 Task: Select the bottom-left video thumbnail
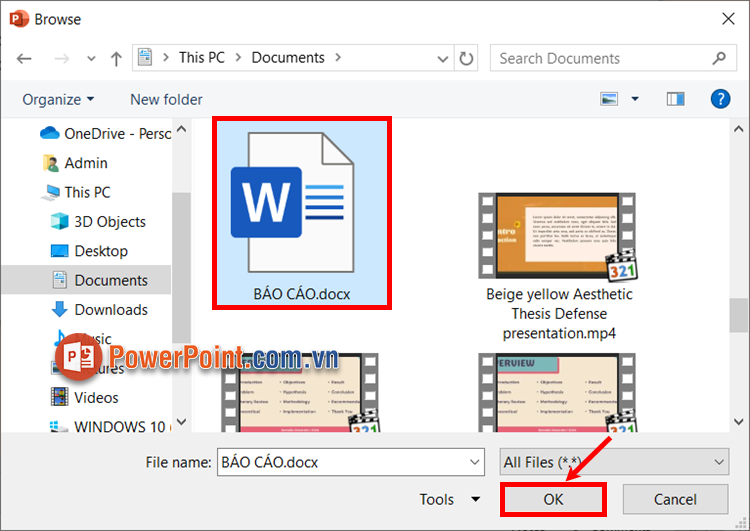[301, 392]
